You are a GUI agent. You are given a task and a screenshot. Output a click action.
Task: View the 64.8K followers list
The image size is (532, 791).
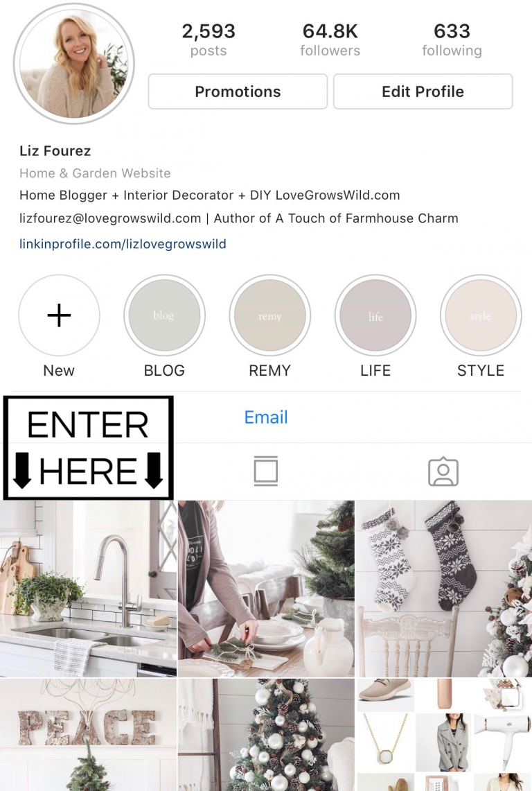coord(330,40)
